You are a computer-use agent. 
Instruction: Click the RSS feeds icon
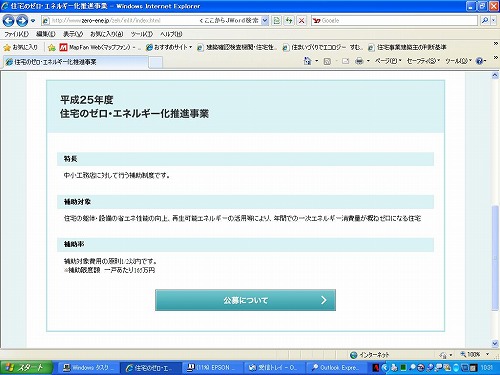(x=327, y=61)
